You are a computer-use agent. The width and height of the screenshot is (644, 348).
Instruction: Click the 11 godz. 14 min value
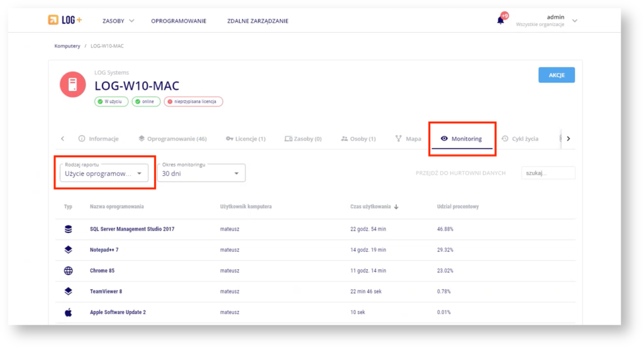368,271
